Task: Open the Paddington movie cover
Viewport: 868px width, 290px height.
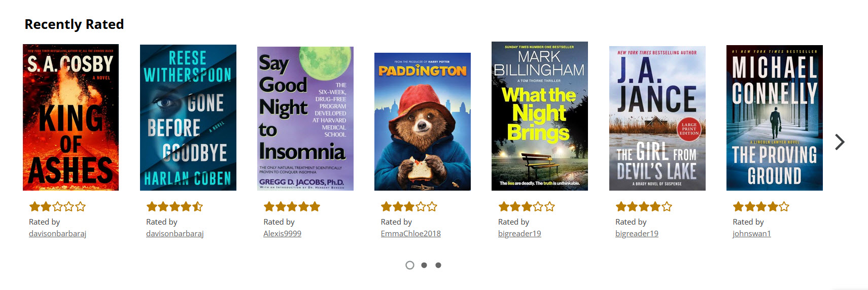Action: (422, 122)
